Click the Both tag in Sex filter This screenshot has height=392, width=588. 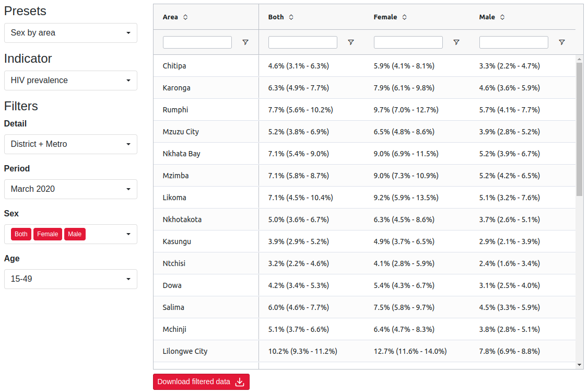point(21,234)
